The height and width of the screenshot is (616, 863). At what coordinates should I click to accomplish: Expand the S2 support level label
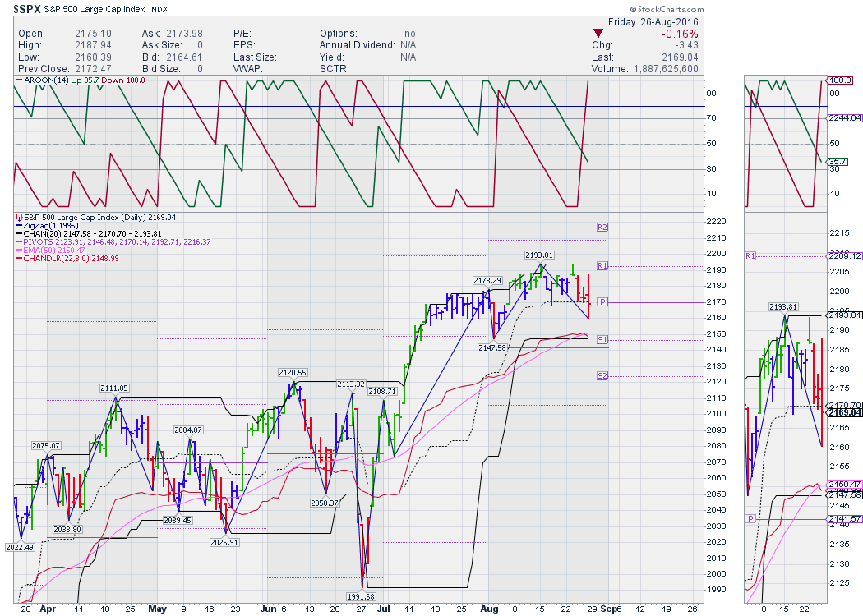[x=602, y=376]
